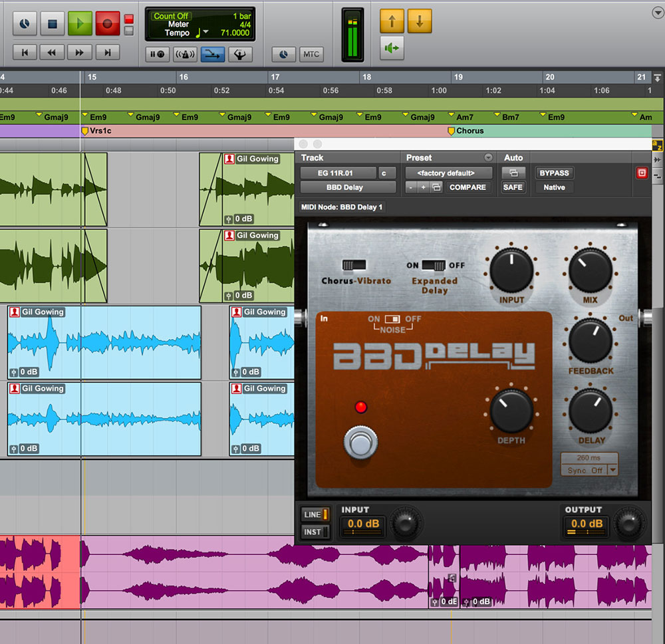Click the MIX knob
The width and height of the screenshot is (665, 644).
point(590,270)
